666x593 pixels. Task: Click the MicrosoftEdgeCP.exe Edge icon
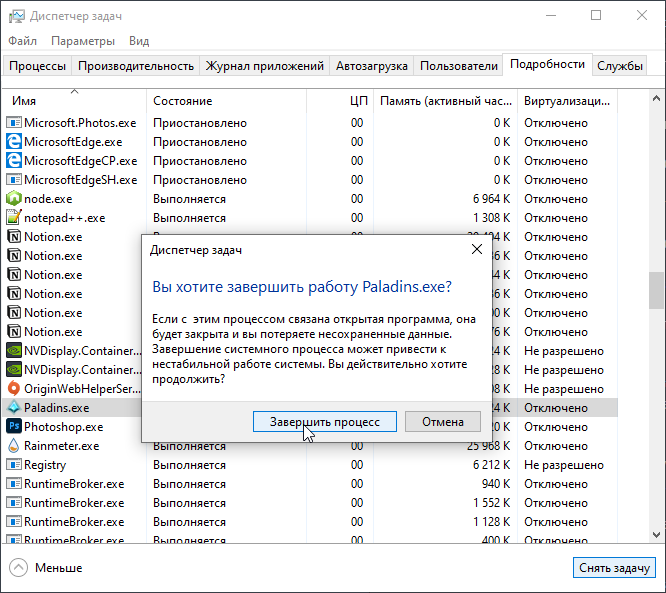point(14,161)
